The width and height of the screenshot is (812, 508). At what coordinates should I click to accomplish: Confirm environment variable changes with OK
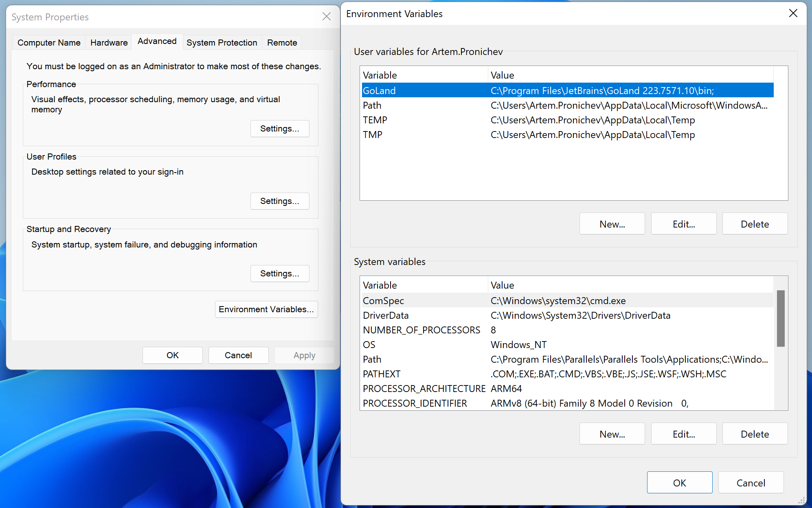[x=679, y=482]
